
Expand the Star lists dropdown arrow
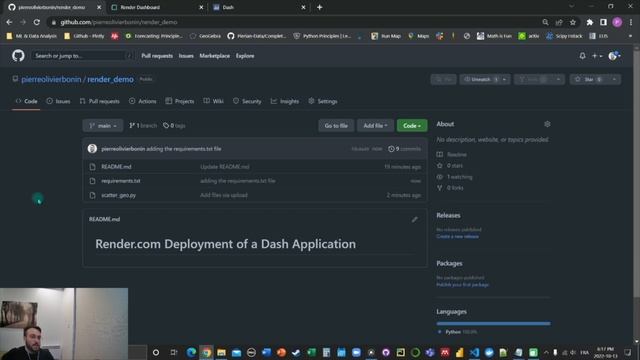pos(614,80)
